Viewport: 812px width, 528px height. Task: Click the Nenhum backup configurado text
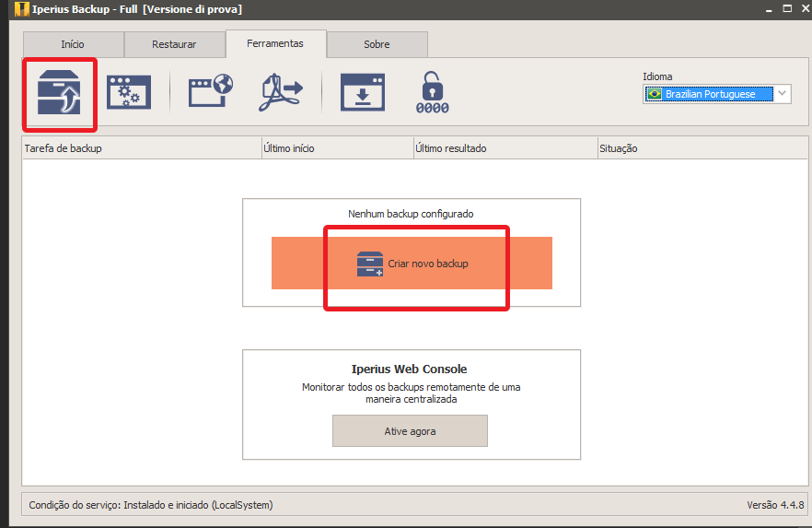point(411,214)
